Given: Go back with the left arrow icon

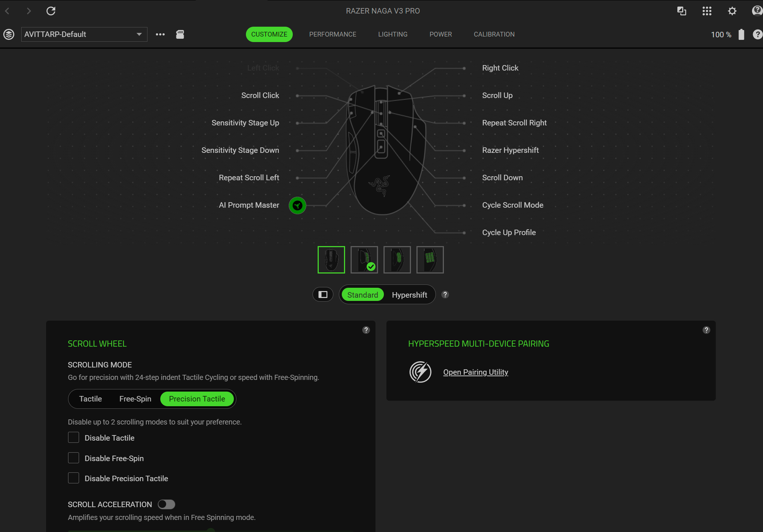Looking at the screenshot, I should coord(7,11).
